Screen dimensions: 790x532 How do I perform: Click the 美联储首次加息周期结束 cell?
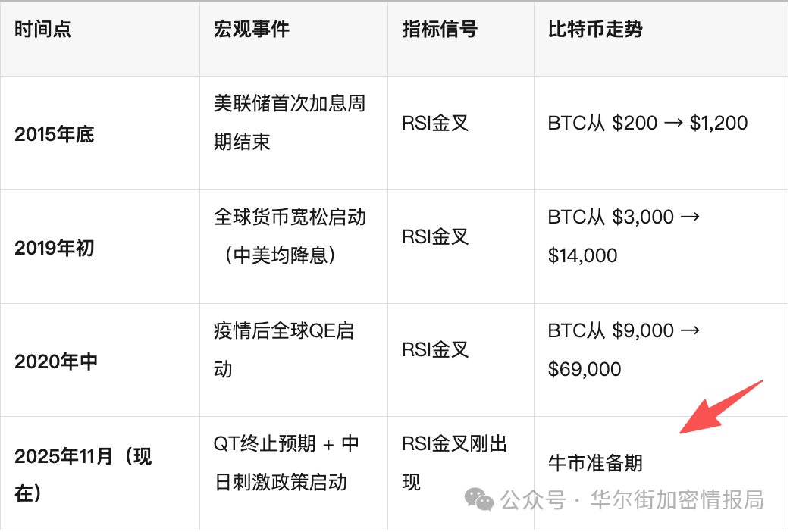pos(290,123)
